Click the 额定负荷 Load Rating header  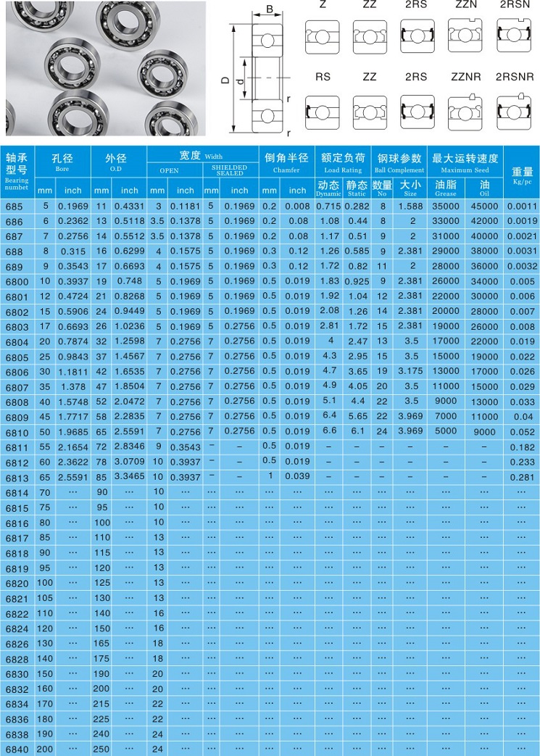tap(343, 163)
